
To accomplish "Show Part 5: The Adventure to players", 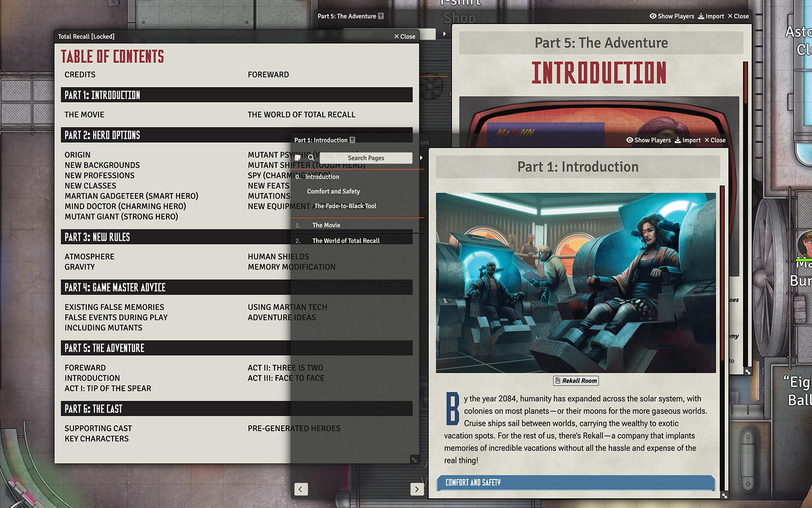I will (671, 16).
